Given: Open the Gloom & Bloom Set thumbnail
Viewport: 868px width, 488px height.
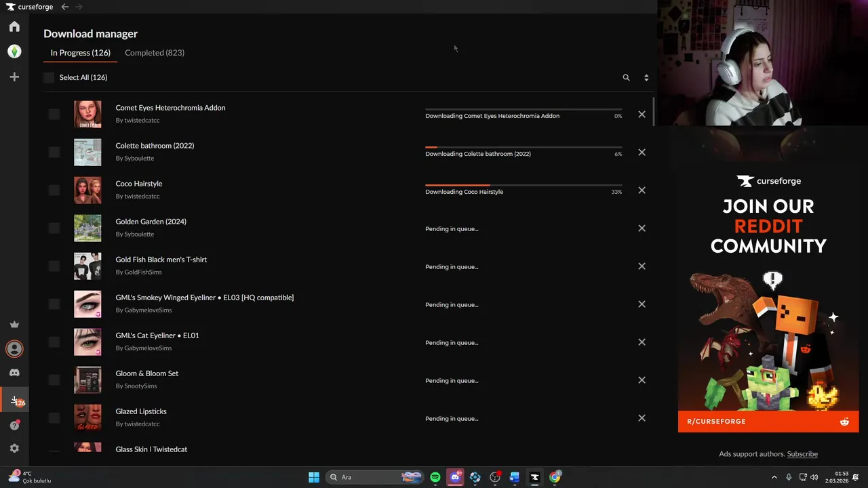Looking at the screenshot, I should coord(87,380).
